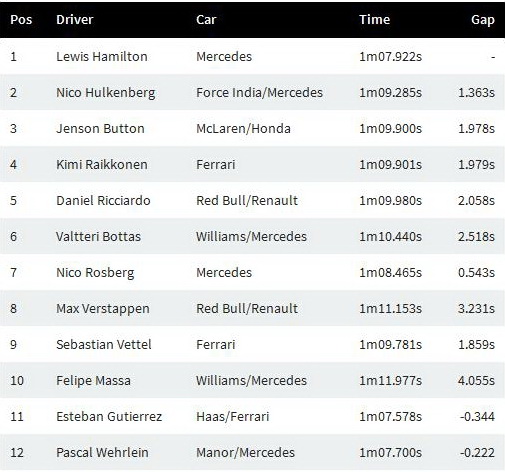Click the Pos column header
Viewport: 505px width, 472px height.
pyautogui.click(x=21, y=20)
